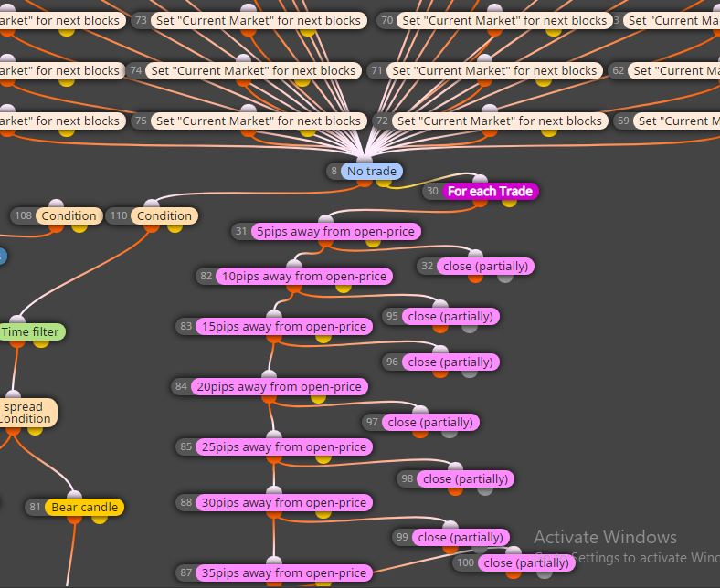The image size is (720, 588).
Task: Click the number 8 badge beside No trade
Action: 334,172
